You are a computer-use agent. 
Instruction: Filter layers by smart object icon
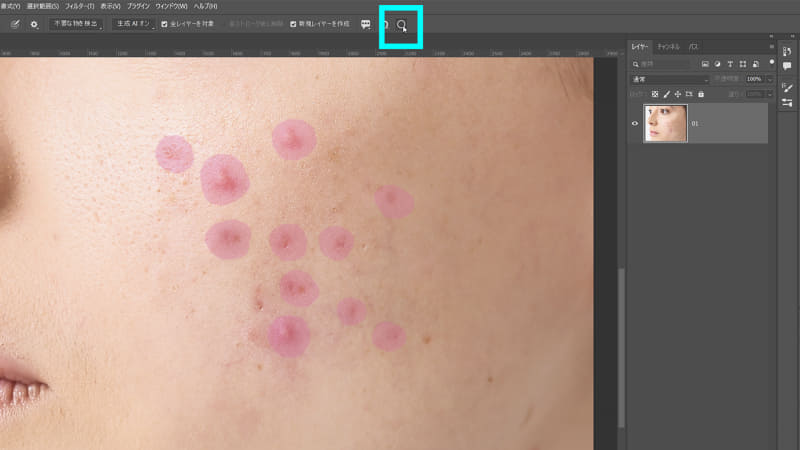pos(756,64)
